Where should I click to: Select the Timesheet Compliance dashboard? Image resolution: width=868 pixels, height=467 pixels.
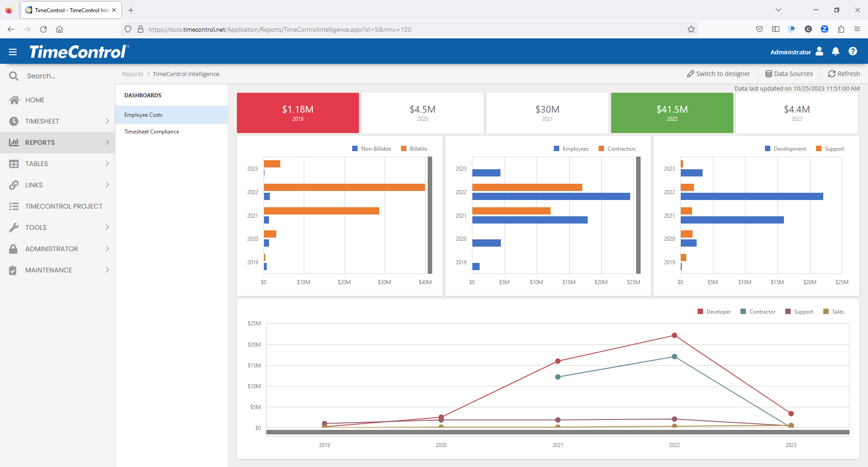pyautogui.click(x=151, y=132)
